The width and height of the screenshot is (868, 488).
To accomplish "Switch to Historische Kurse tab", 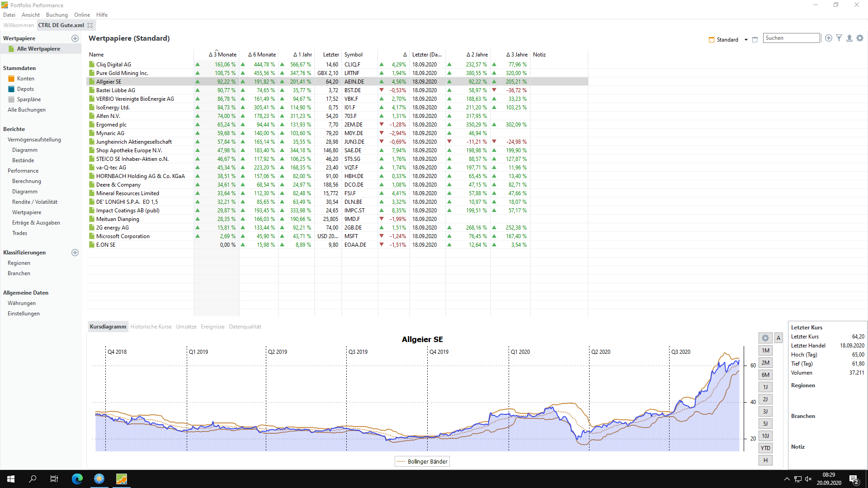I will click(151, 327).
